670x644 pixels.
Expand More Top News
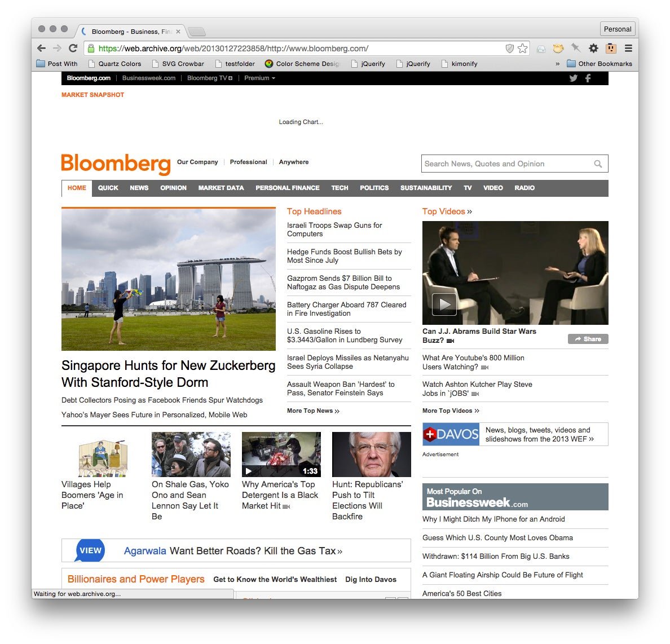tap(313, 411)
